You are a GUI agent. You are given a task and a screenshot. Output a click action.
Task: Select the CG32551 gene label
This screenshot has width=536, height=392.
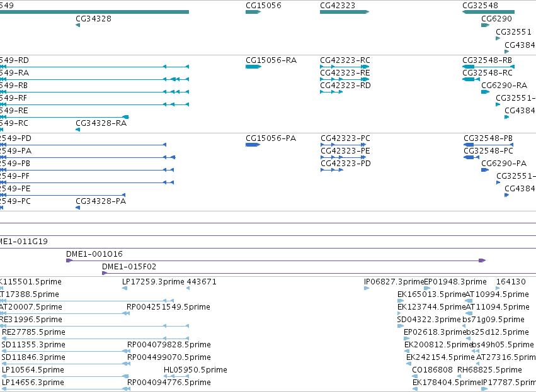[x=513, y=32]
